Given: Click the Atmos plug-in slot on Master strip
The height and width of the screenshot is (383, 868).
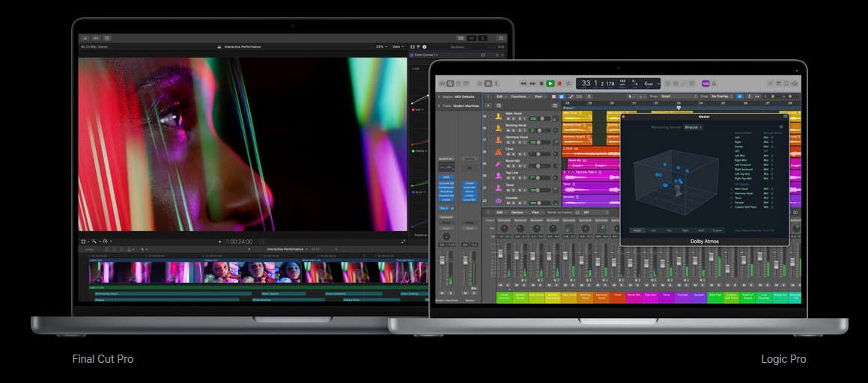Looking at the screenshot, I should point(470,191).
